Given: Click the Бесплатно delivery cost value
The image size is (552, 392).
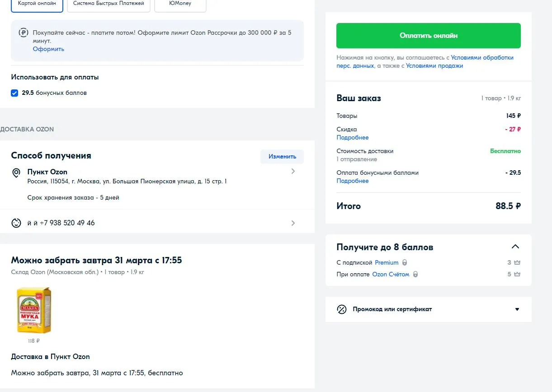Looking at the screenshot, I should click(x=505, y=151).
